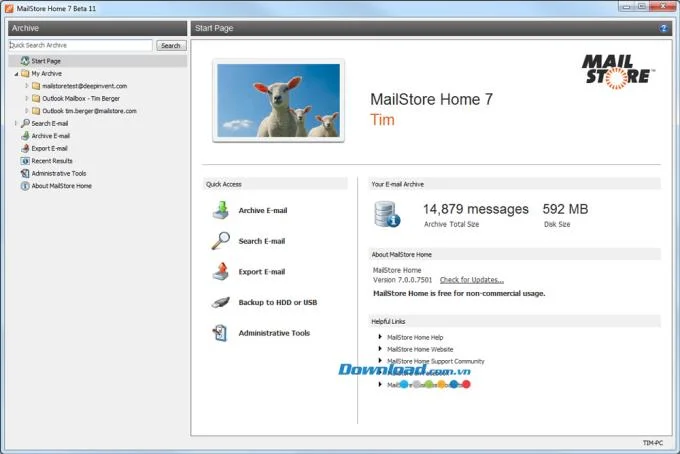
Task: Click the Administrative Tools icon in sidebar
Action: [25, 173]
